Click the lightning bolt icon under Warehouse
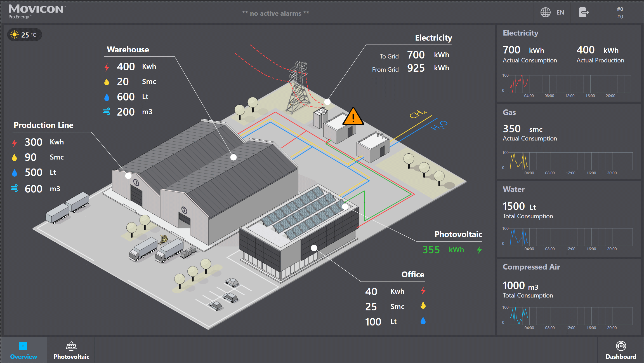Viewport: 644px width, 363px height. [107, 67]
